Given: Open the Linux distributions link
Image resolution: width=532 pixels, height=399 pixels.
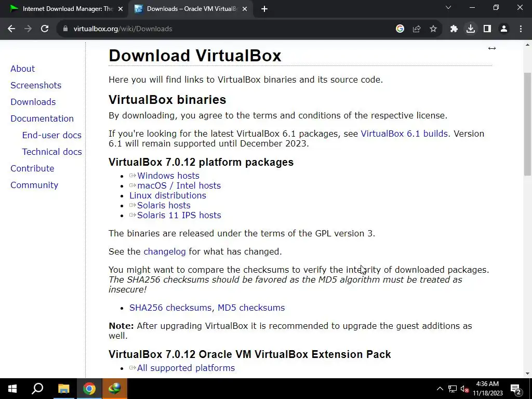Looking at the screenshot, I should pos(168,195).
